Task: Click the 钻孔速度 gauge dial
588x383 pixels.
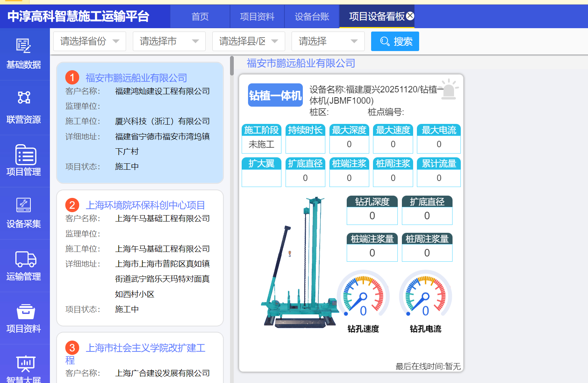Action: 363,294
